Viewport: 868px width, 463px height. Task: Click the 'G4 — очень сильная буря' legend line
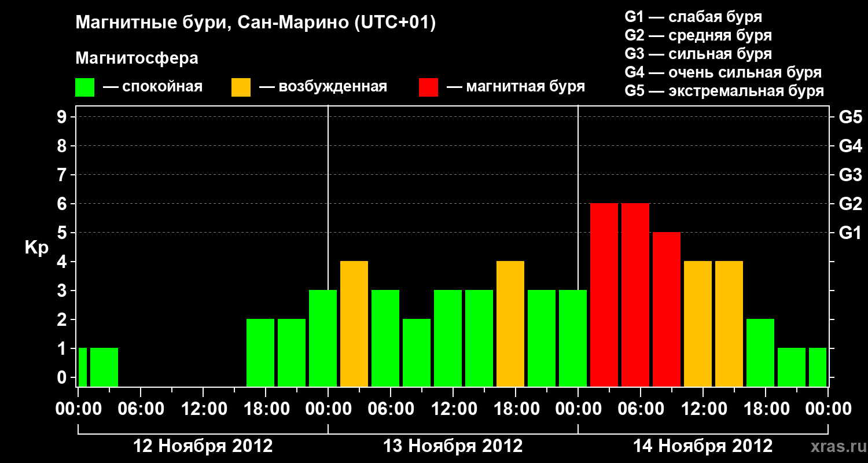[x=723, y=72]
